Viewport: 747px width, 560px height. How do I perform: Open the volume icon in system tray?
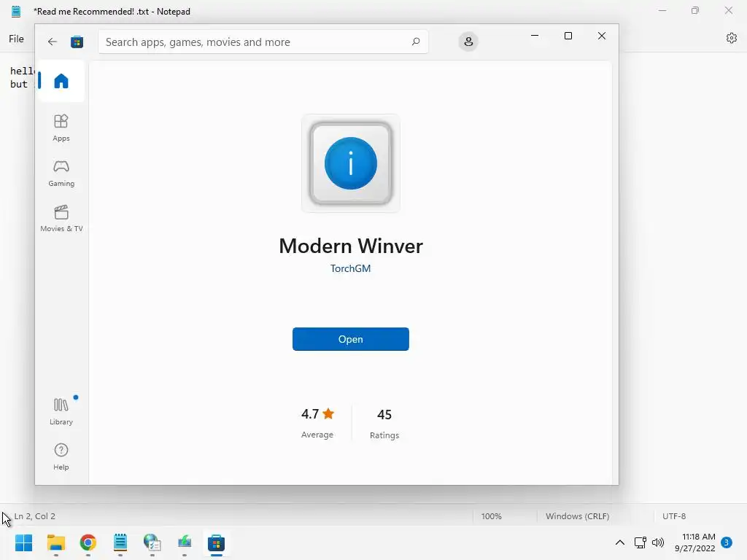coord(658,542)
